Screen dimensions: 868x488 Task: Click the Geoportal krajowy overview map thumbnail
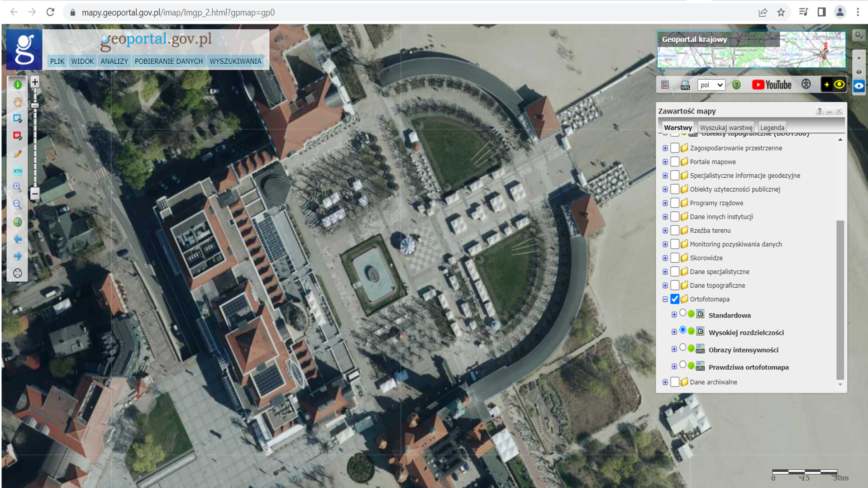coord(751,50)
